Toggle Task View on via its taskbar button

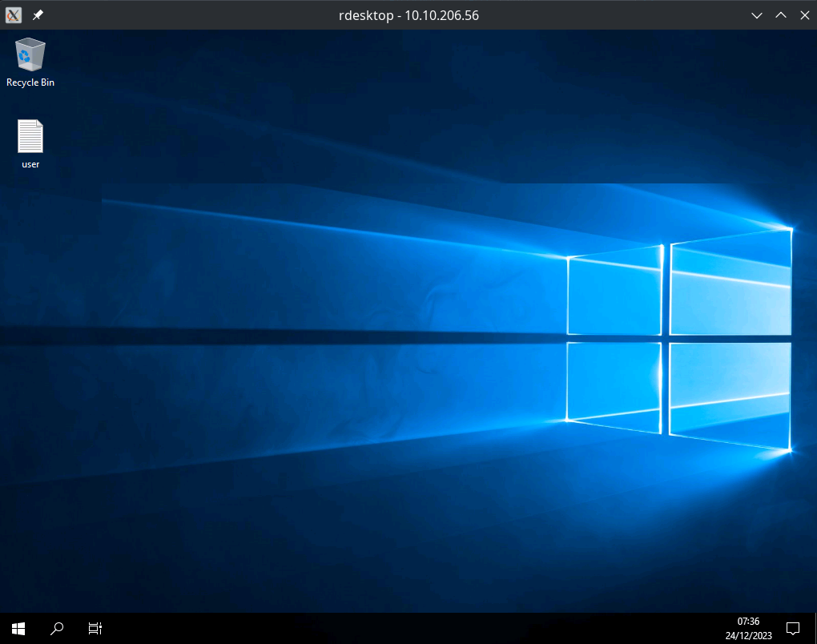tap(95, 628)
